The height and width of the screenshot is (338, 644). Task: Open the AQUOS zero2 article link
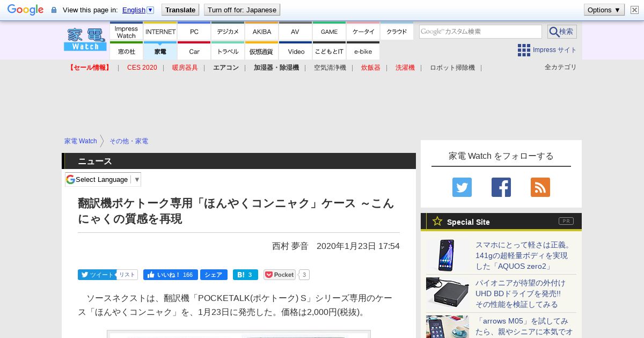(523, 255)
